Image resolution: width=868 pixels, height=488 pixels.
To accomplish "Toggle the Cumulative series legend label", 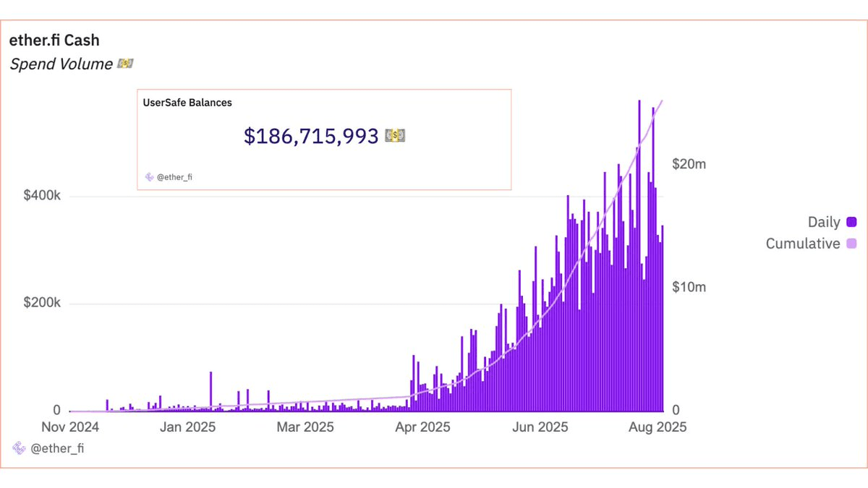I will click(803, 244).
